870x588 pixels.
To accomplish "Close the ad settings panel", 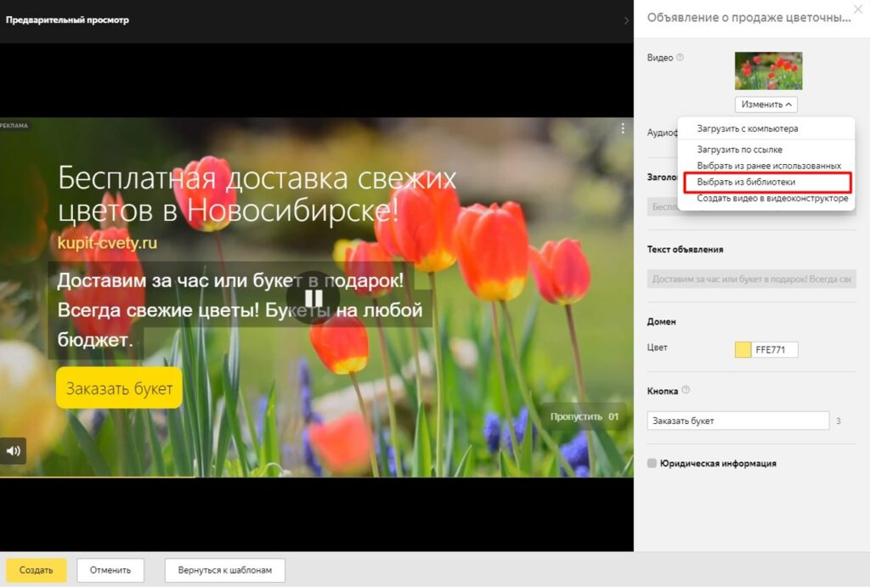I will 858,8.
